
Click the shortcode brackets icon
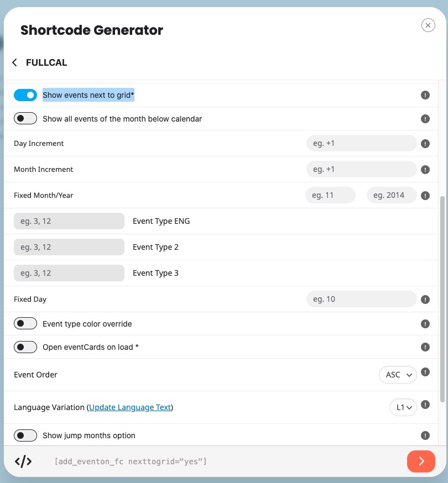pyautogui.click(x=23, y=461)
